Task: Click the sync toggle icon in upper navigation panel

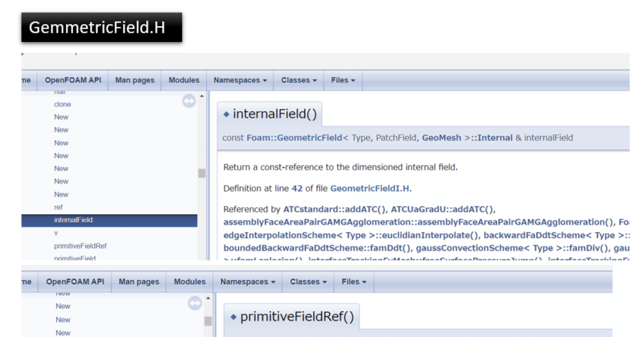Action: [x=189, y=101]
